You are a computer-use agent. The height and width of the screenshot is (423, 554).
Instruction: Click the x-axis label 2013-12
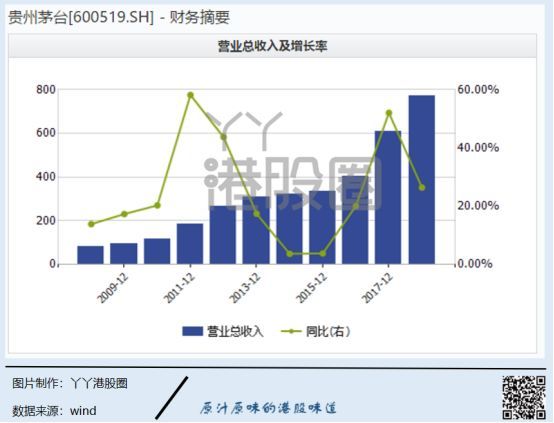click(x=245, y=288)
